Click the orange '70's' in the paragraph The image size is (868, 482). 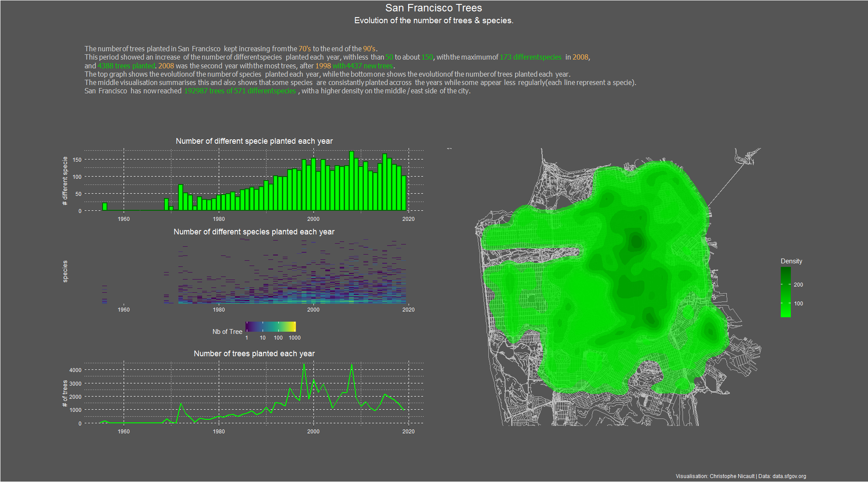[305, 49]
